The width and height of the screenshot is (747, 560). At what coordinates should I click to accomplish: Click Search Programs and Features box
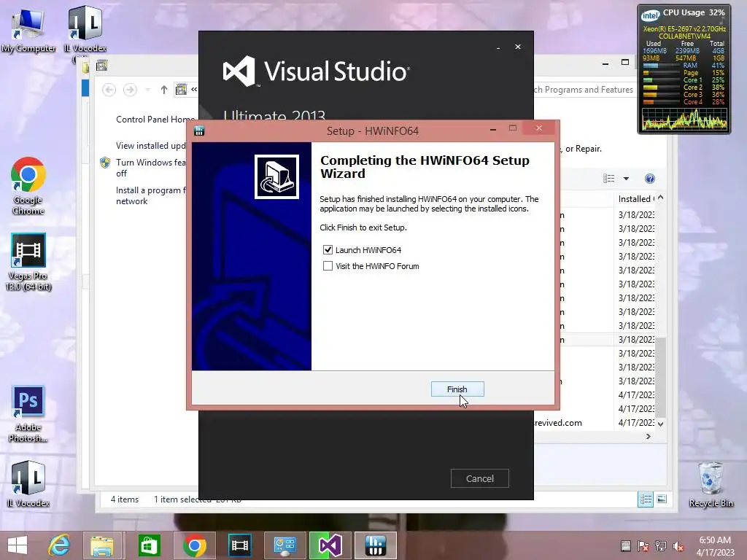tap(586, 90)
